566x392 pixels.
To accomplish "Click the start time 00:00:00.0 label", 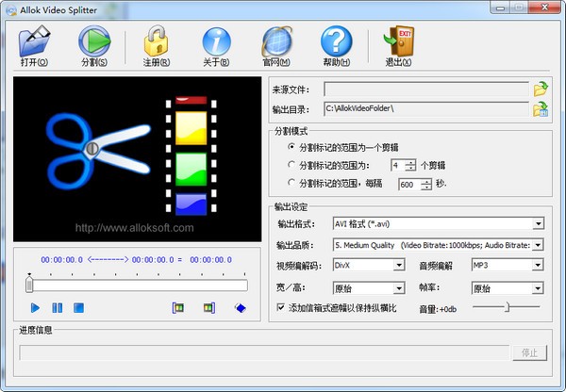I will click(61, 260).
